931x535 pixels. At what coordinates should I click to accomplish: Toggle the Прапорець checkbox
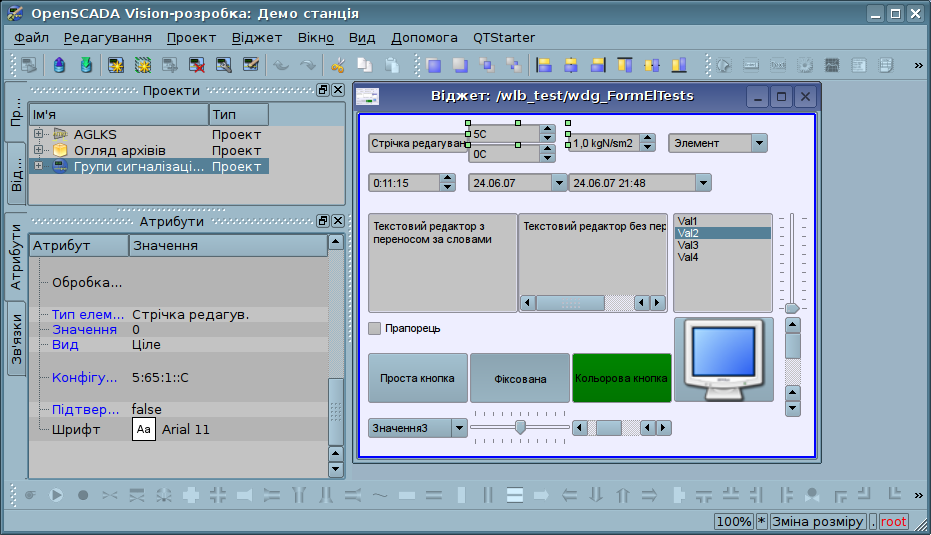click(x=375, y=328)
